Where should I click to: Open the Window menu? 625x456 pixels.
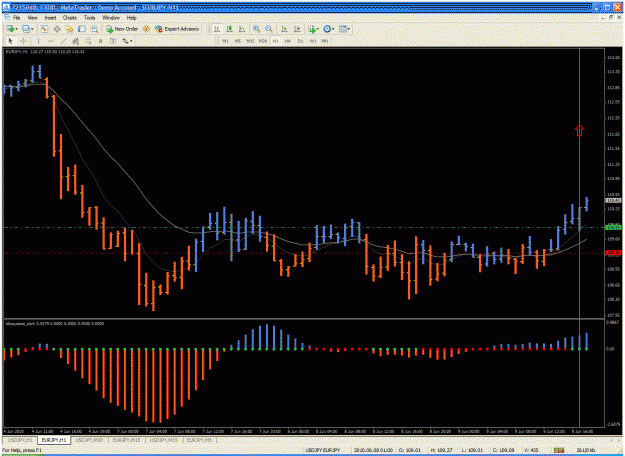coord(111,18)
